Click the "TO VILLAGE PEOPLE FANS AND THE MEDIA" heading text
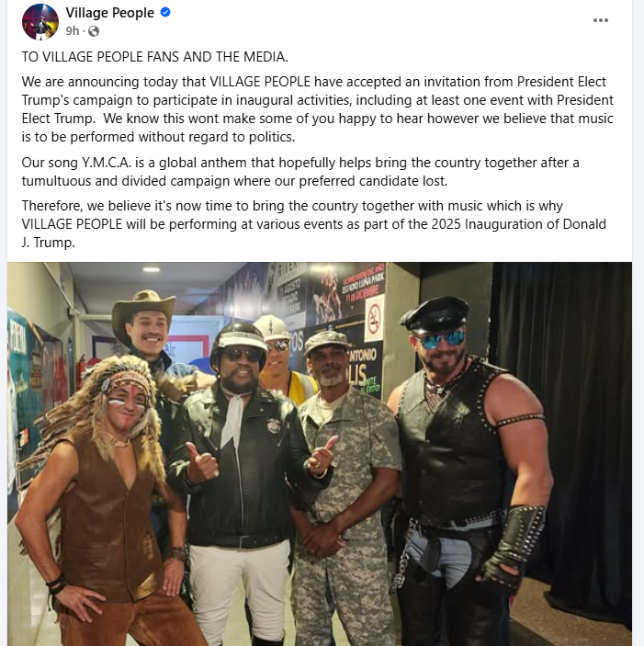 (155, 56)
